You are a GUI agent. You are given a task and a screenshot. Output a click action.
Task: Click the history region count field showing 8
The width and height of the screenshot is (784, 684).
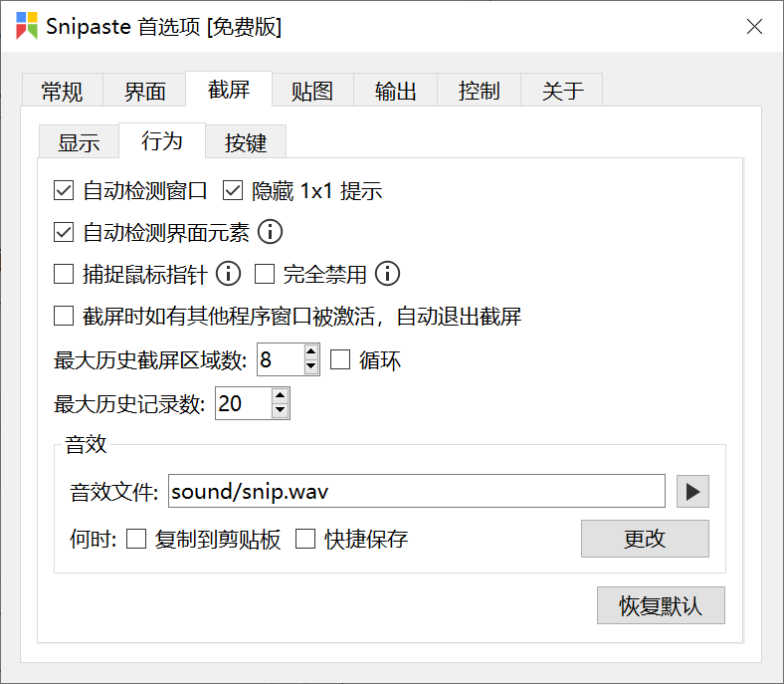281,359
